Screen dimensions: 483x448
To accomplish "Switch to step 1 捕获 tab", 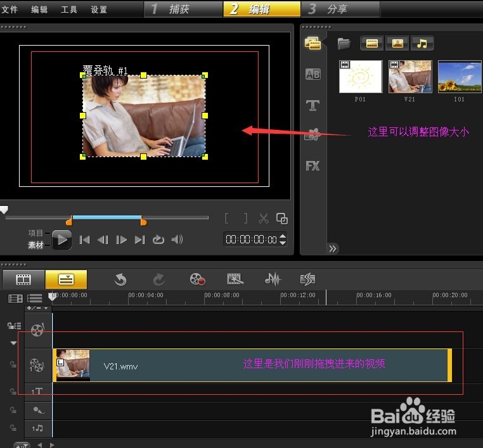I will tap(183, 9).
